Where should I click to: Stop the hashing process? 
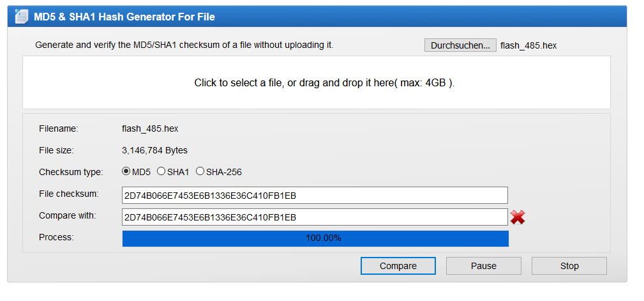pyautogui.click(x=569, y=266)
